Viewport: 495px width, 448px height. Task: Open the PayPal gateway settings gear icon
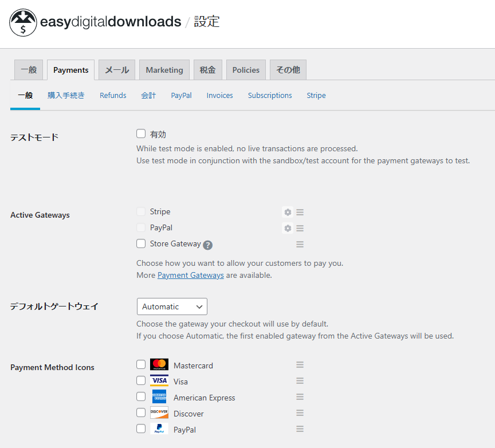(x=287, y=227)
